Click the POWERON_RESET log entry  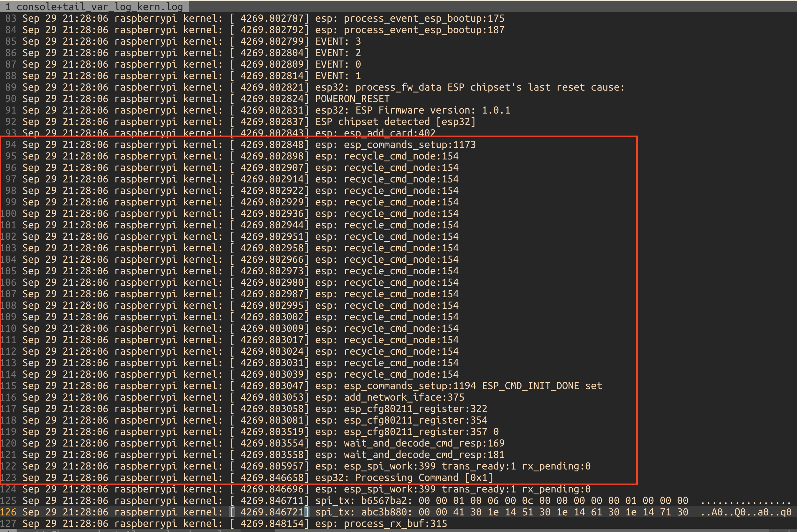click(351, 98)
